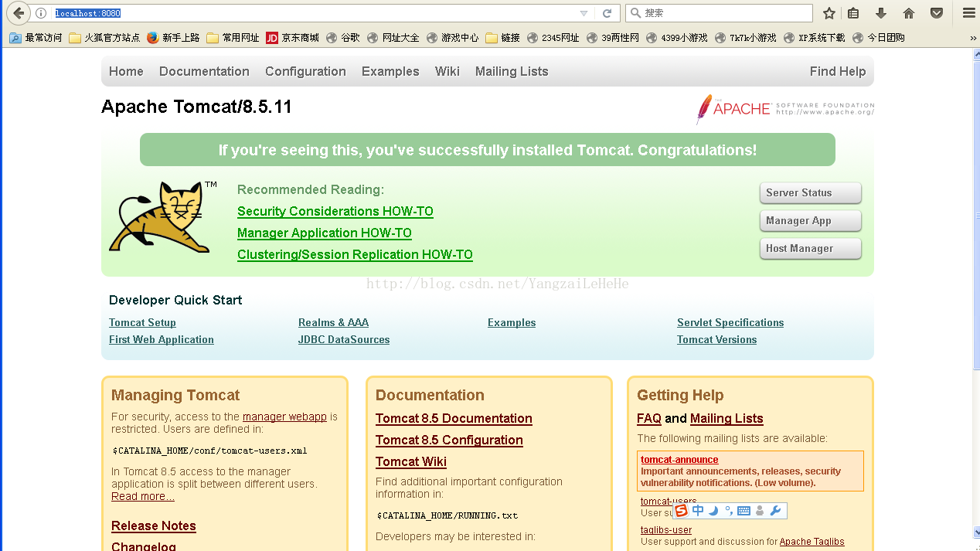980x551 pixels.
Task: Open the 今日团购 bookmark
Action: pyautogui.click(x=879, y=37)
